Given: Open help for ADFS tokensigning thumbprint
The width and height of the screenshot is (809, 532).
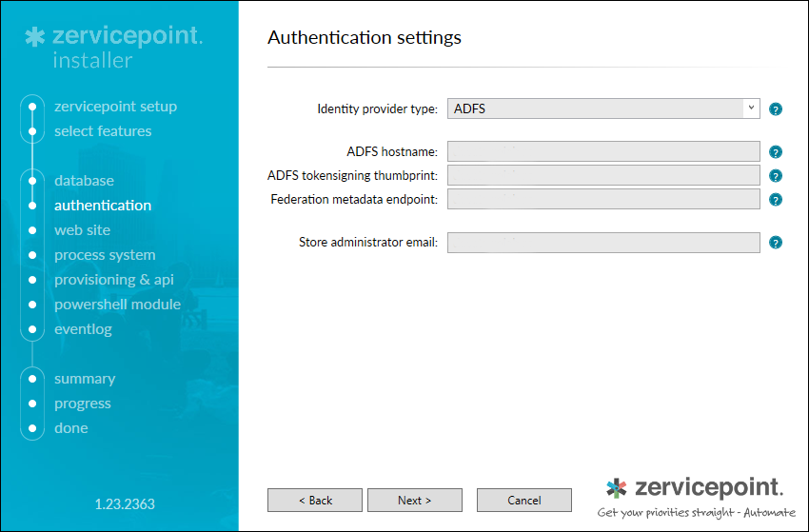Looking at the screenshot, I should click(775, 175).
